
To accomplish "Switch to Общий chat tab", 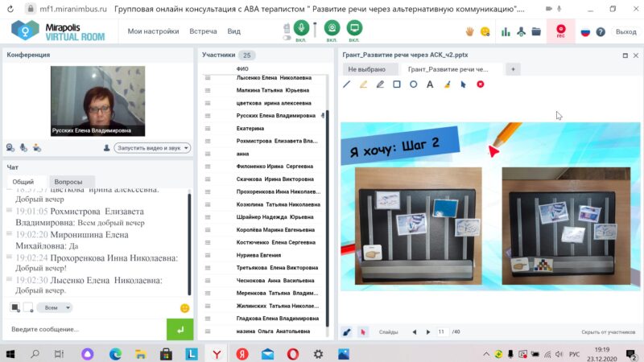I will (23, 182).
